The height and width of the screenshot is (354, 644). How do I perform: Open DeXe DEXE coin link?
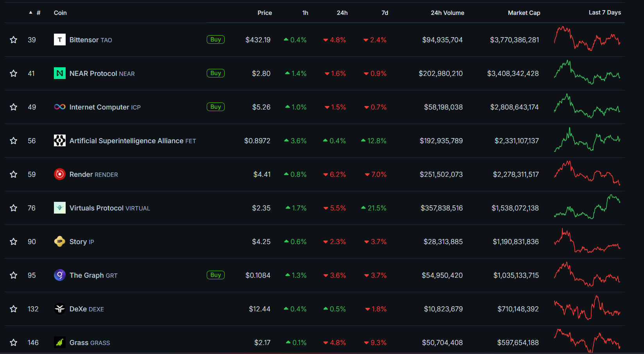pos(87,309)
